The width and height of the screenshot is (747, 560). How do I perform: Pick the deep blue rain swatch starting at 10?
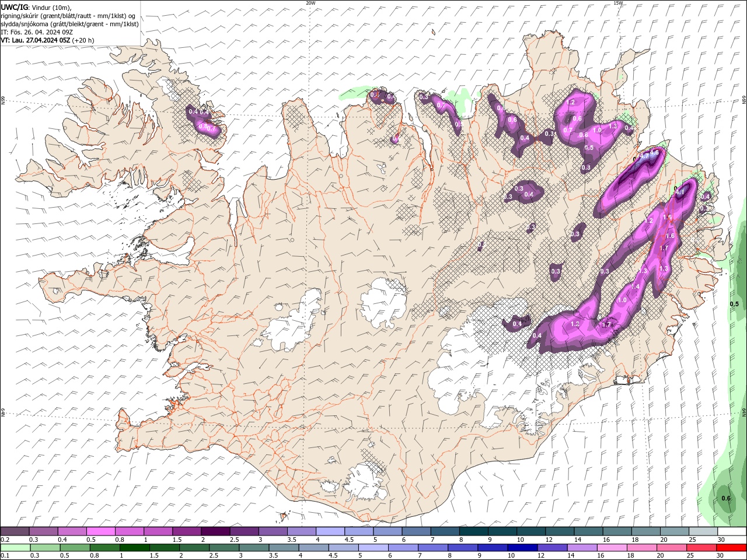(522, 548)
